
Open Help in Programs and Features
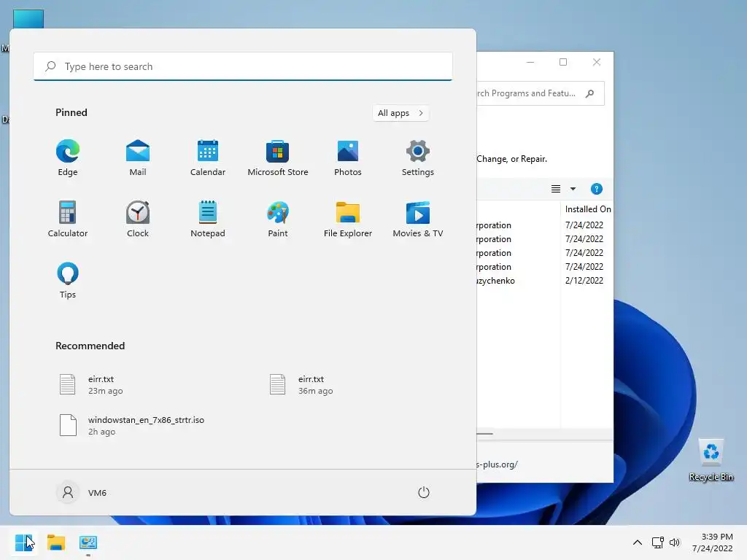coord(597,189)
